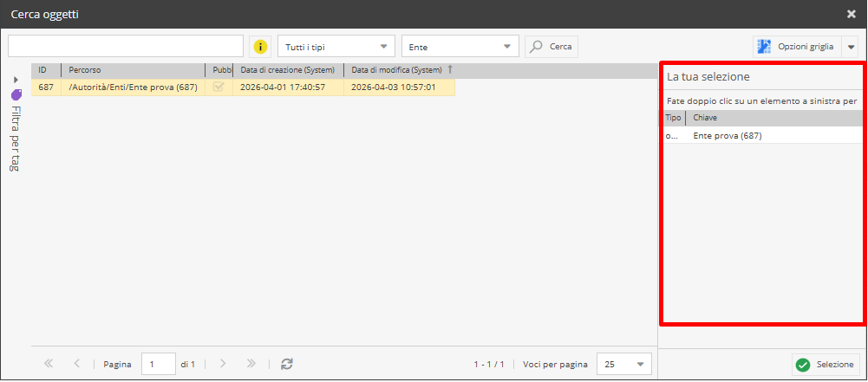Go to the previous page arrow
The image size is (868, 382).
tap(77, 365)
